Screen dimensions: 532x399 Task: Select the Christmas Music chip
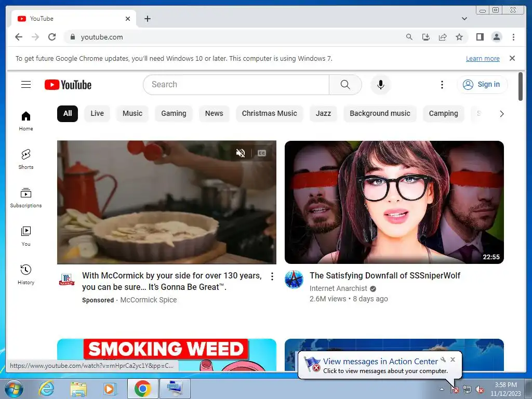coord(270,113)
